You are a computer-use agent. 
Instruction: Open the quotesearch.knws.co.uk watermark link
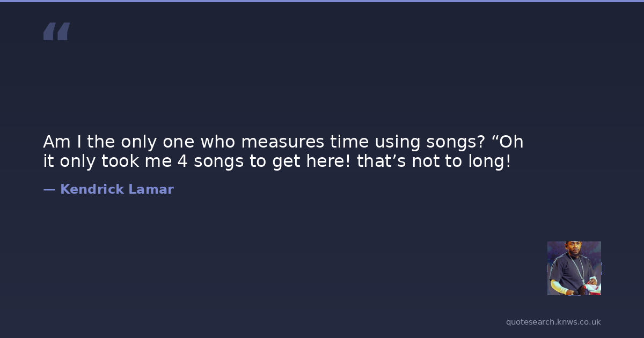point(553,322)
